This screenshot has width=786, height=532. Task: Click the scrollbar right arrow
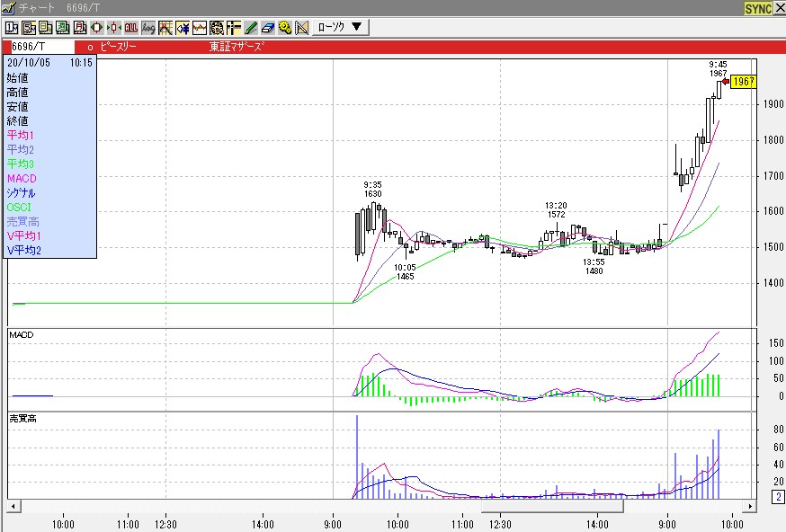tap(751, 506)
